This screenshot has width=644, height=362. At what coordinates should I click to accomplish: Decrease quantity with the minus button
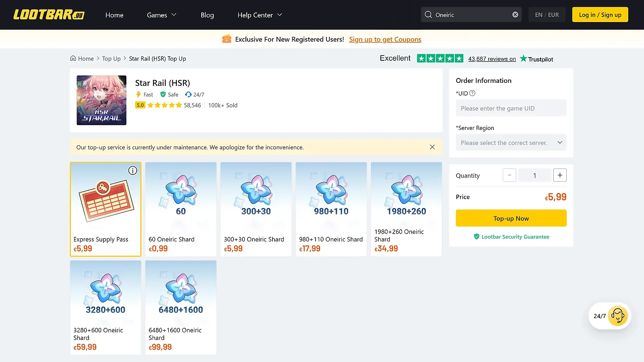510,175
